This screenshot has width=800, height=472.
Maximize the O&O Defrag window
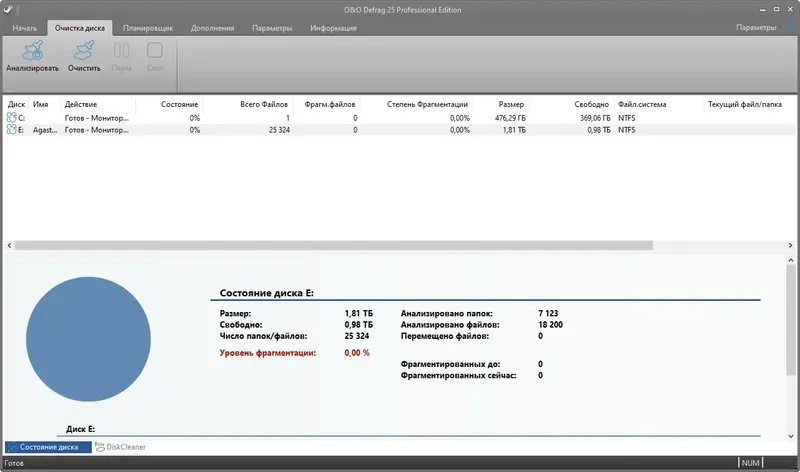coord(776,9)
